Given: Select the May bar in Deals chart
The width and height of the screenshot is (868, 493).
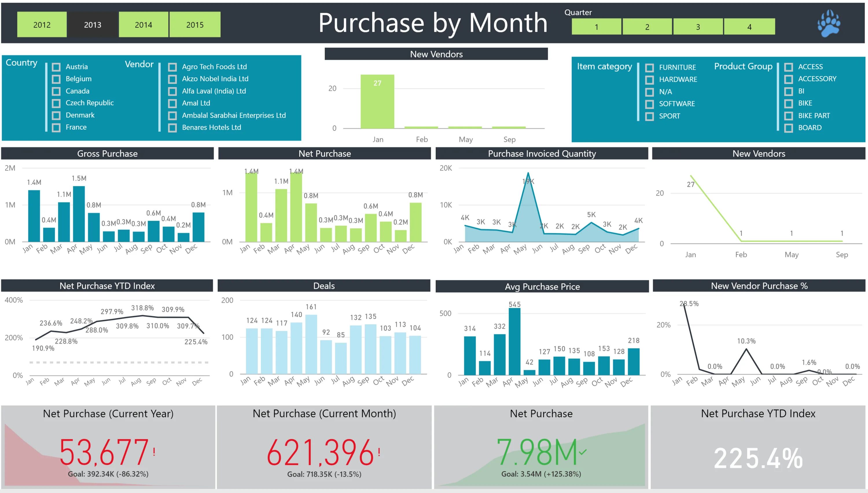Looking at the screenshot, I should [311, 344].
